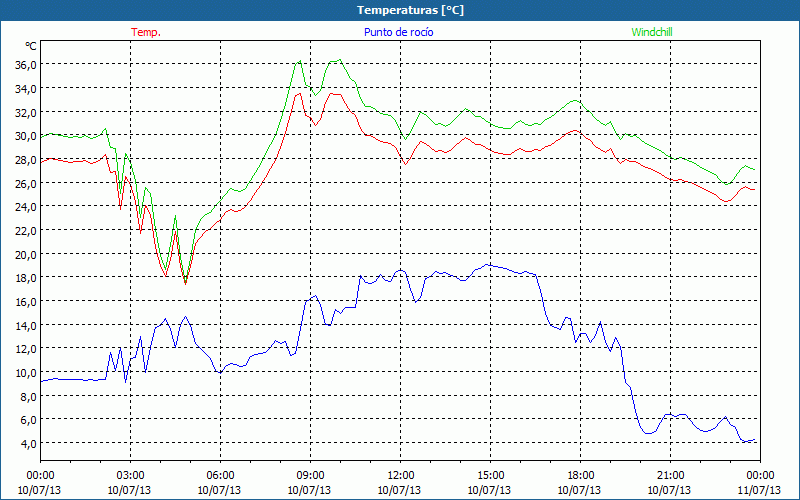
Task: Click the 22,0 y-axis value
Action: click(x=26, y=230)
